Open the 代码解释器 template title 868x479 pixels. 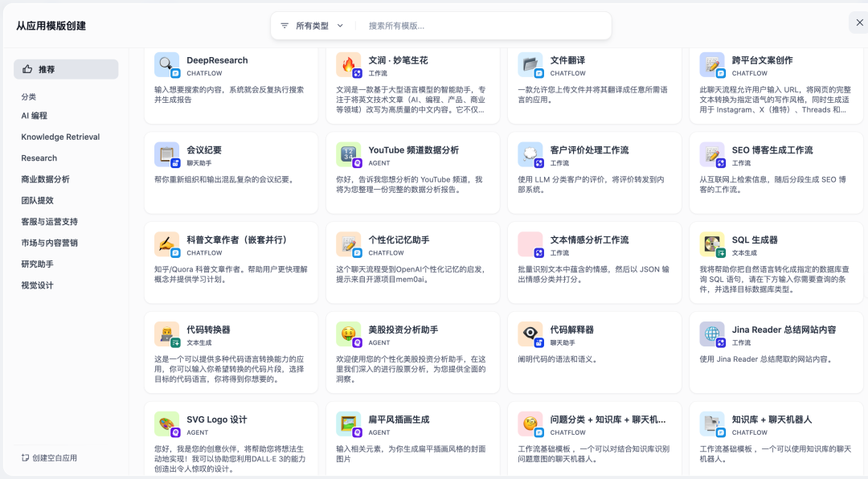(x=572, y=330)
